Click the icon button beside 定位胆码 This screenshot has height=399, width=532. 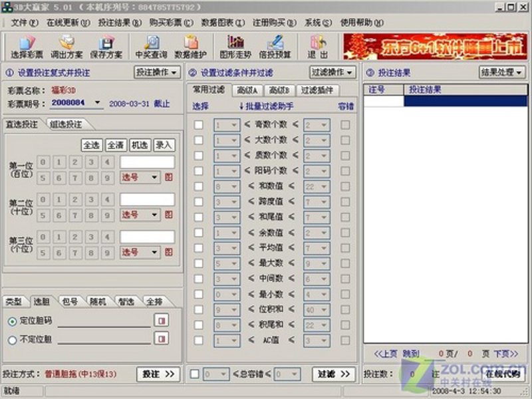pos(162,320)
